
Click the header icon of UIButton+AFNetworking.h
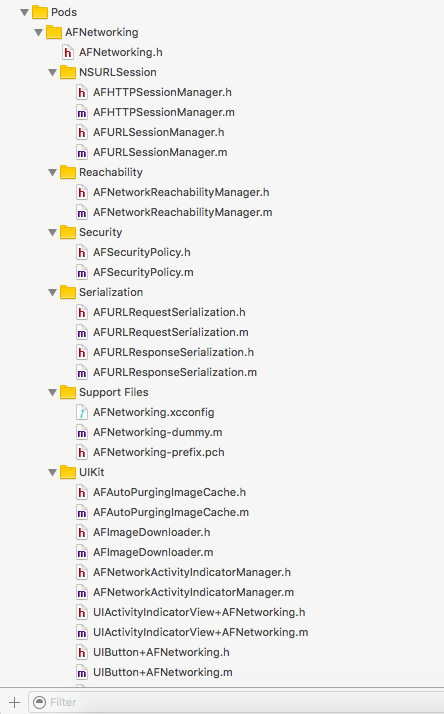82,653
